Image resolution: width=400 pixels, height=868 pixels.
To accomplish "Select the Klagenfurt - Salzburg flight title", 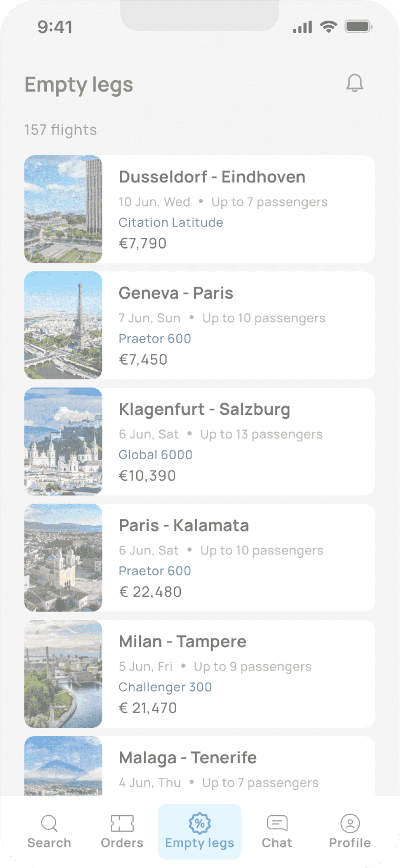I will (x=204, y=409).
